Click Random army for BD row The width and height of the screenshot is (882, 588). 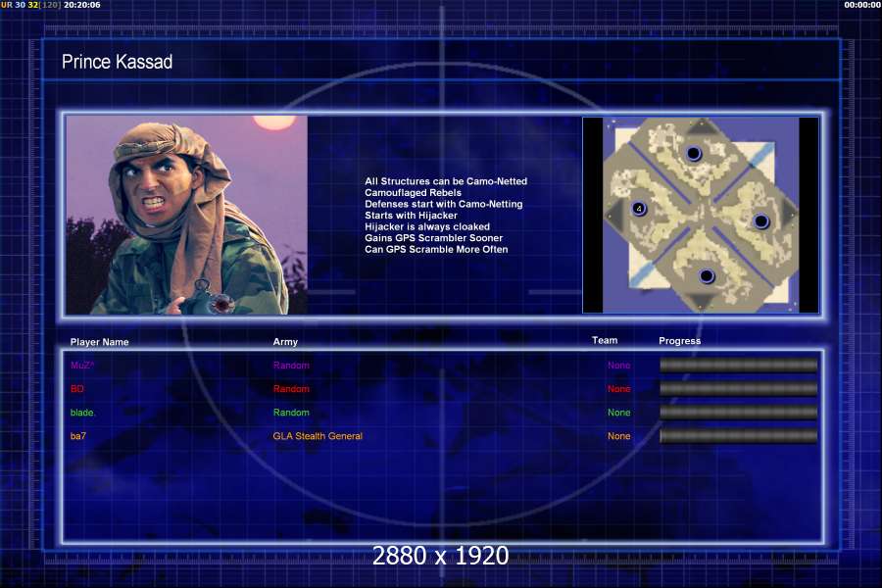(291, 389)
